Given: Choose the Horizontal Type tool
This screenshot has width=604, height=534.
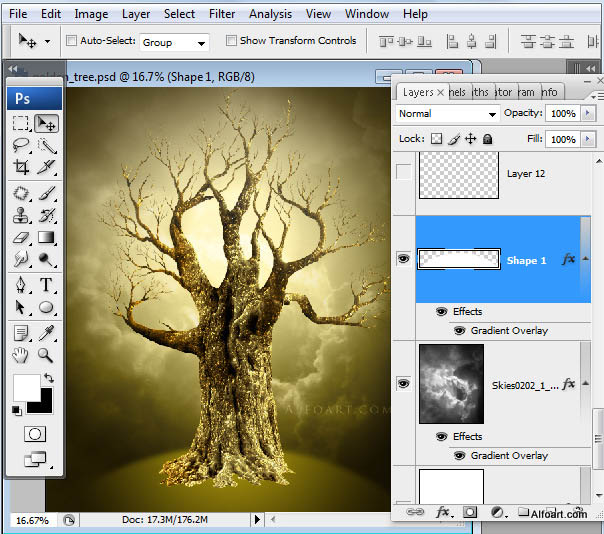Looking at the screenshot, I should (x=46, y=285).
